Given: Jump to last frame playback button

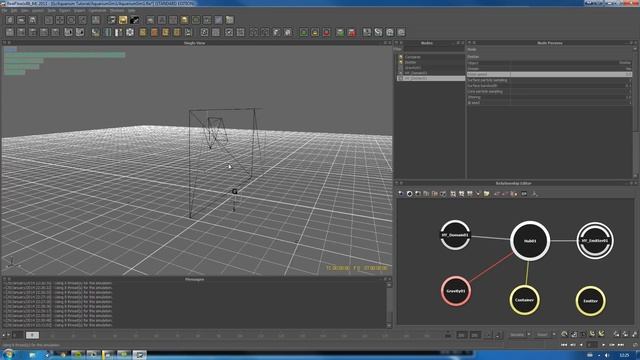Looking at the screenshot, I should (x=621, y=345).
